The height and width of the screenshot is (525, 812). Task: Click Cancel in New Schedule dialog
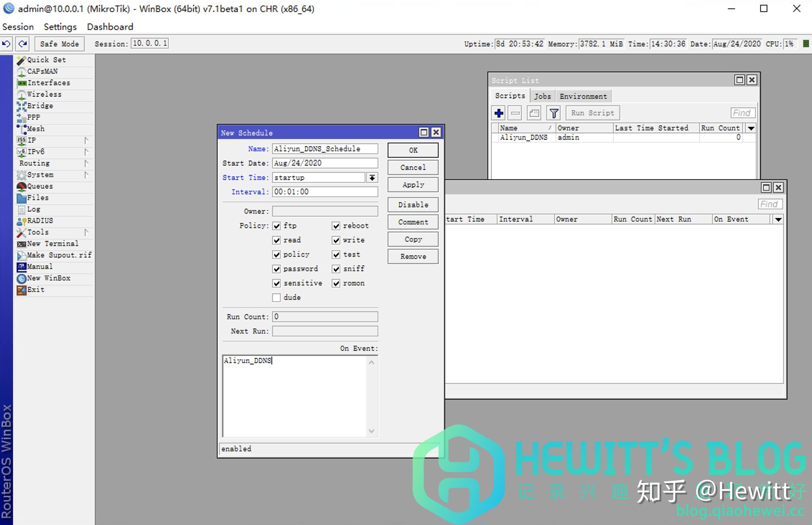(413, 168)
